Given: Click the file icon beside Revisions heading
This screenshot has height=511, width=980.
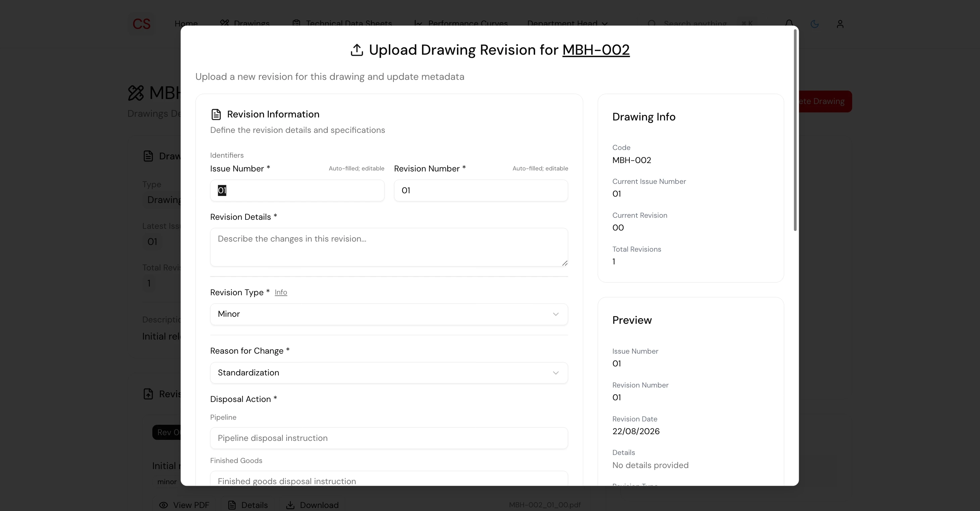Looking at the screenshot, I should 148,394.
